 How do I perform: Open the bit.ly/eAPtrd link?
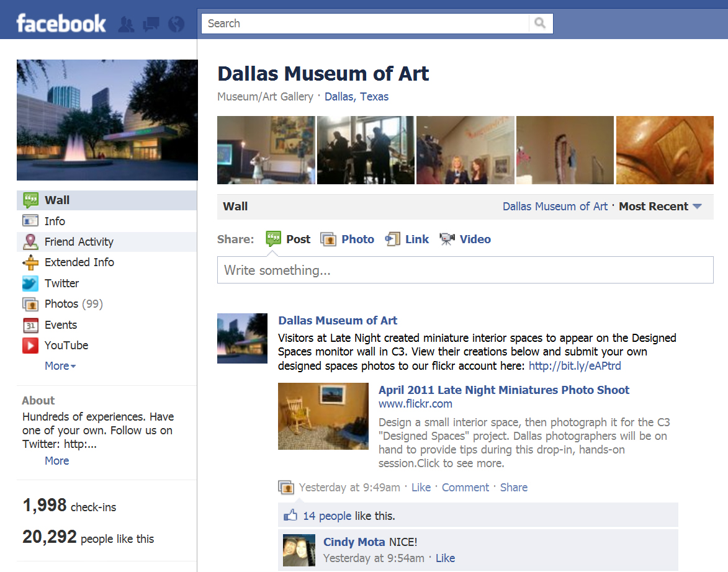coord(575,366)
